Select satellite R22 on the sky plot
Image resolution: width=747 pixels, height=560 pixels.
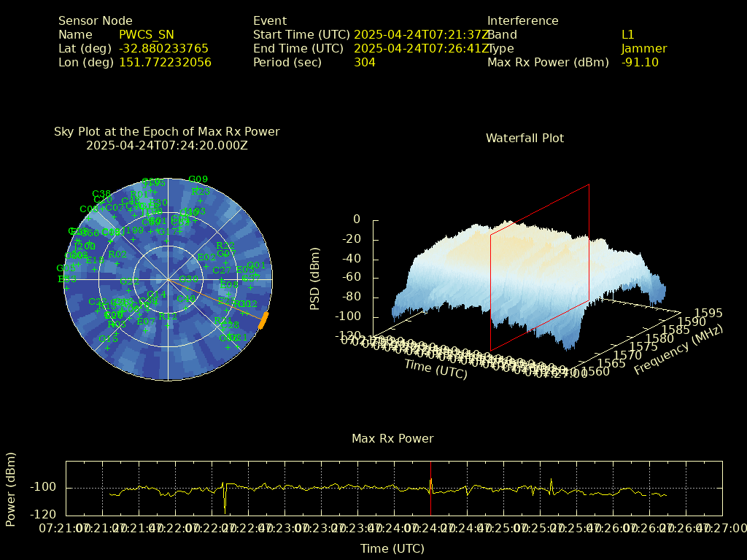coord(225,246)
